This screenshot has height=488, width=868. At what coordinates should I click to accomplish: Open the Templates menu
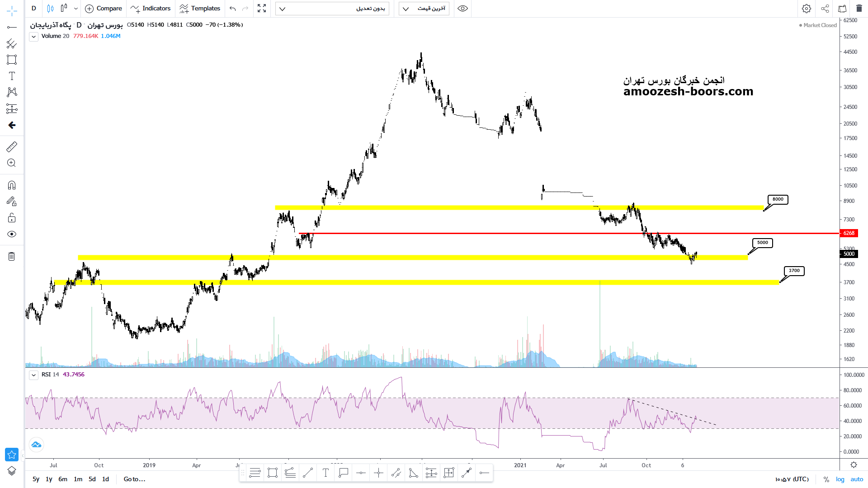(200, 9)
